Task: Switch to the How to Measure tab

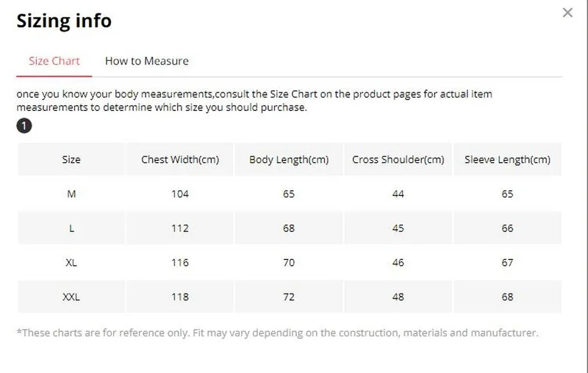Action: tap(146, 61)
